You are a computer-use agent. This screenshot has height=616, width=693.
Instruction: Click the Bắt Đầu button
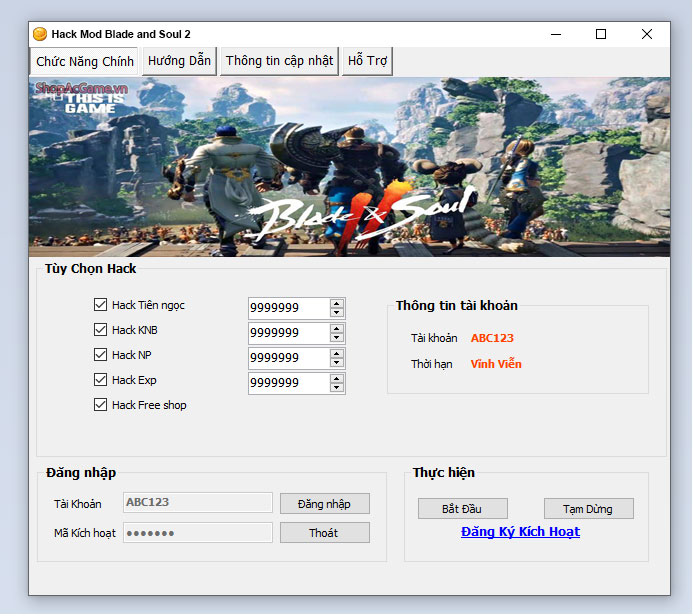(462, 509)
